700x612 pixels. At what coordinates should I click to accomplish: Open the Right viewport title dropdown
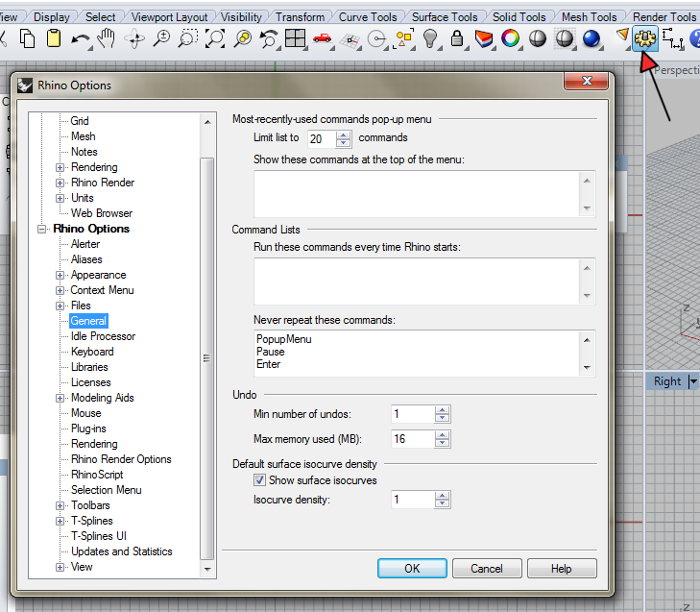tap(693, 381)
